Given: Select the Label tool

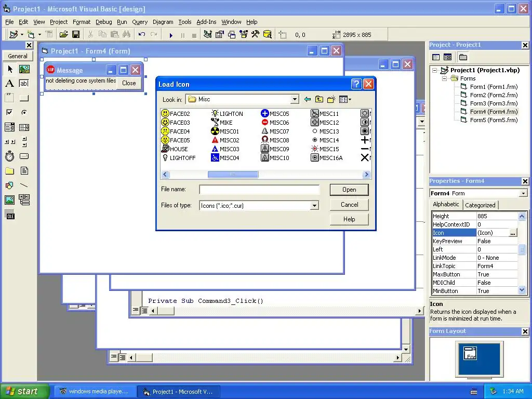Looking at the screenshot, I should click(10, 84).
